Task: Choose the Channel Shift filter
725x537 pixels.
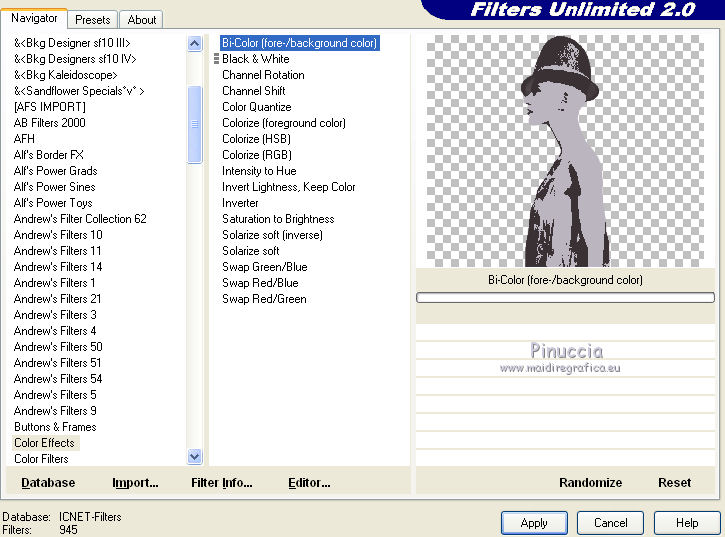Action: click(253, 91)
